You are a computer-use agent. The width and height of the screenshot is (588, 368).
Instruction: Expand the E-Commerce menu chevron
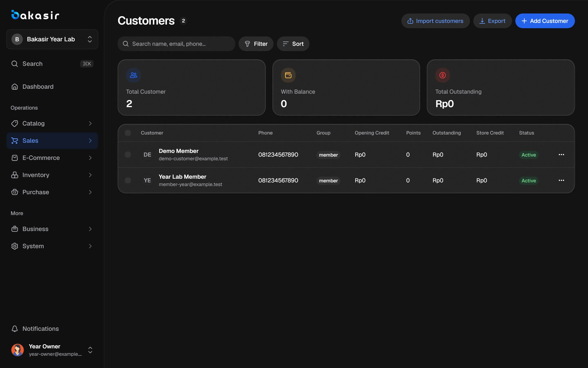90,158
